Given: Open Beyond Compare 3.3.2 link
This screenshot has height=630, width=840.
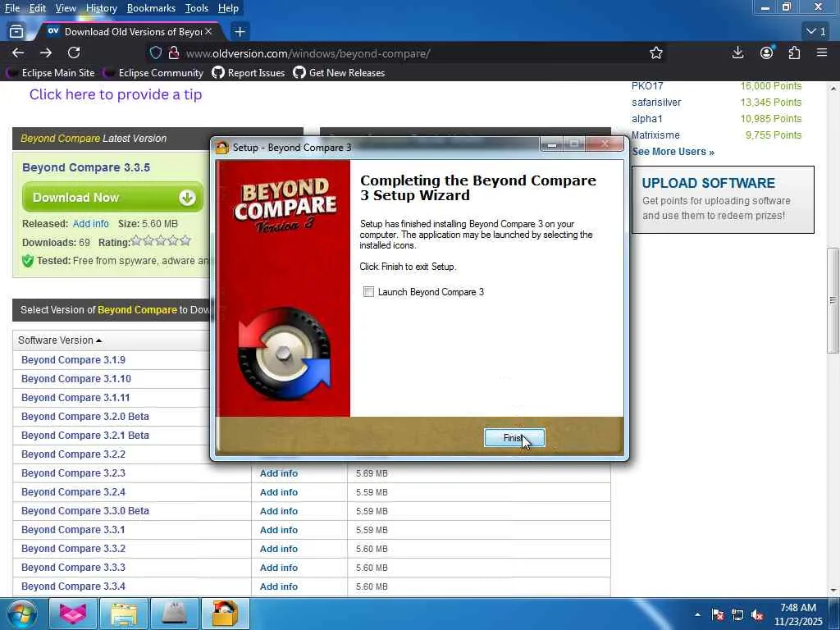Looking at the screenshot, I should [x=73, y=549].
